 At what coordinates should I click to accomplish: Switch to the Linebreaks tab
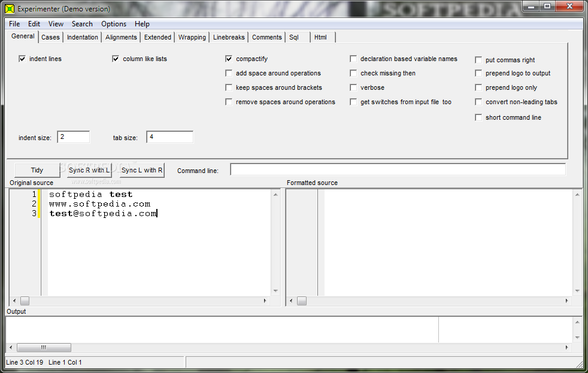229,37
